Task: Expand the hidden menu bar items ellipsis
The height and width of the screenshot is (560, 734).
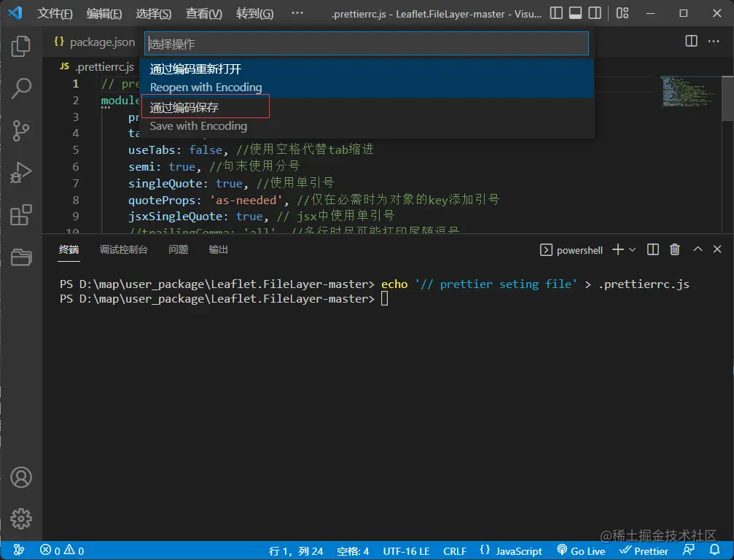Action: (x=297, y=13)
